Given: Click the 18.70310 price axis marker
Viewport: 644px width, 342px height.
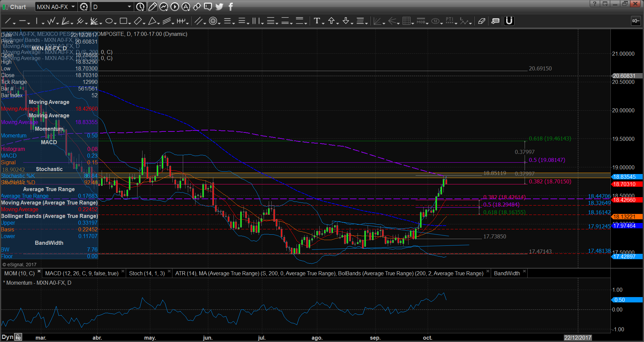Looking at the screenshot, I should (x=627, y=184).
